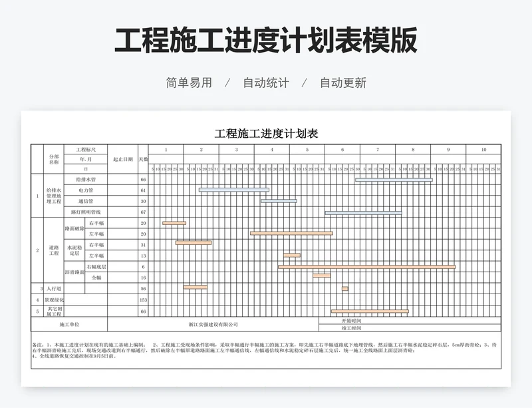Viewport: 532px width, 408px height.
Task: Select the blue Gantt bar for 电力管
Action: pos(234,190)
